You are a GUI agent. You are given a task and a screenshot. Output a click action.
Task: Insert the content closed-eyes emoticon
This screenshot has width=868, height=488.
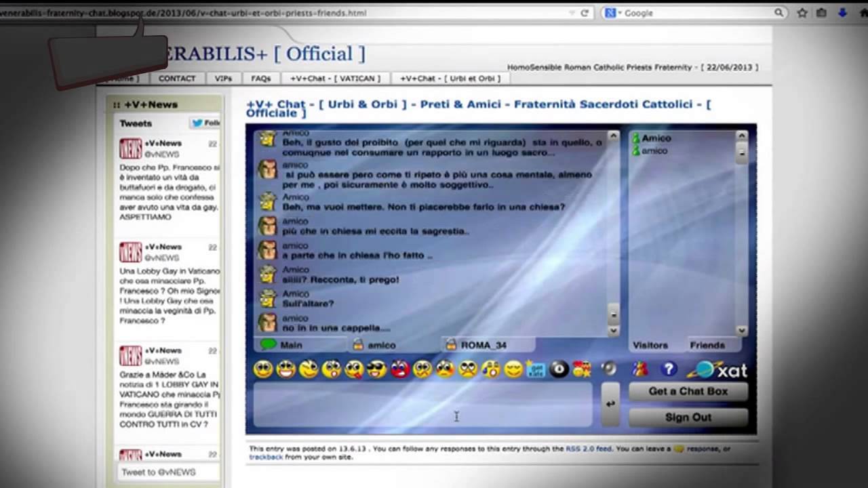coord(514,369)
